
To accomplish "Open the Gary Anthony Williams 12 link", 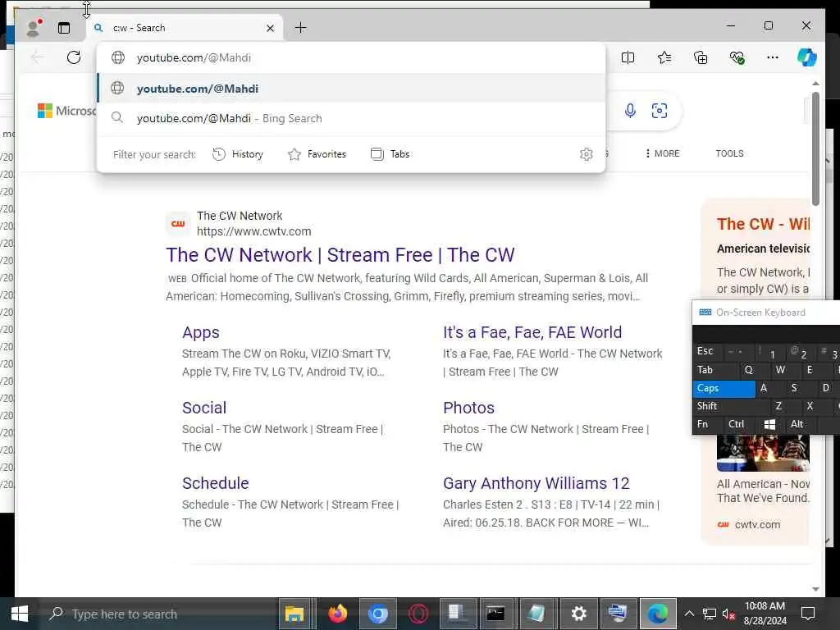I will (x=536, y=483).
